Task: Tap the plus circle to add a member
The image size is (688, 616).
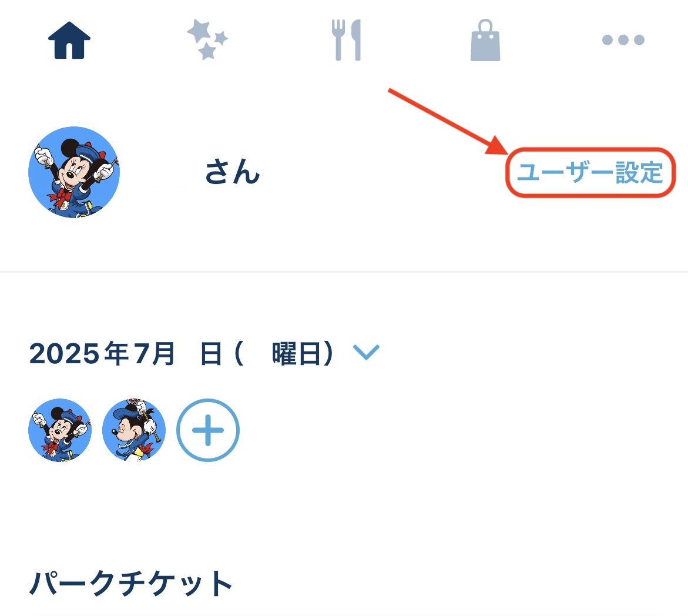Action: [x=208, y=430]
